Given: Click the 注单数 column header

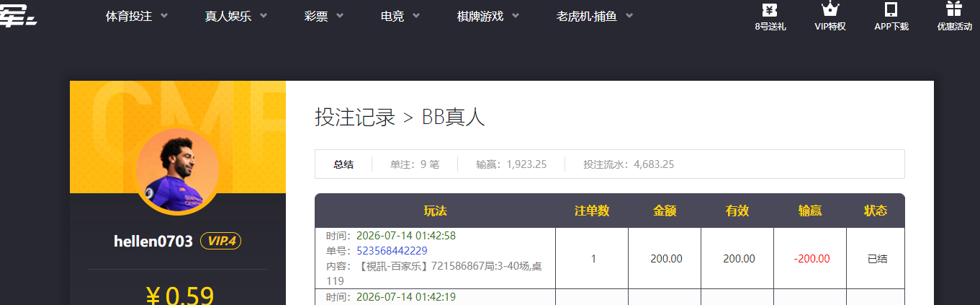Looking at the screenshot, I should 592,211.
